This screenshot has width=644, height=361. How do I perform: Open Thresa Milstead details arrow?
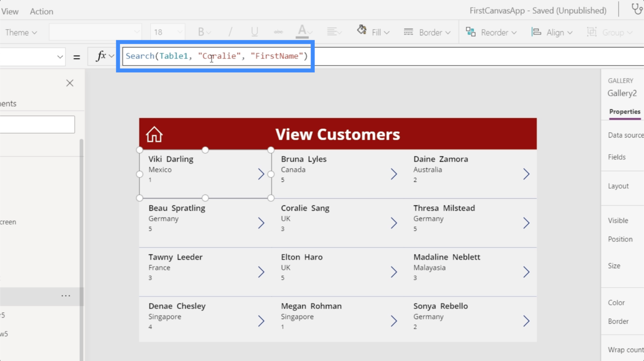click(x=526, y=223)
